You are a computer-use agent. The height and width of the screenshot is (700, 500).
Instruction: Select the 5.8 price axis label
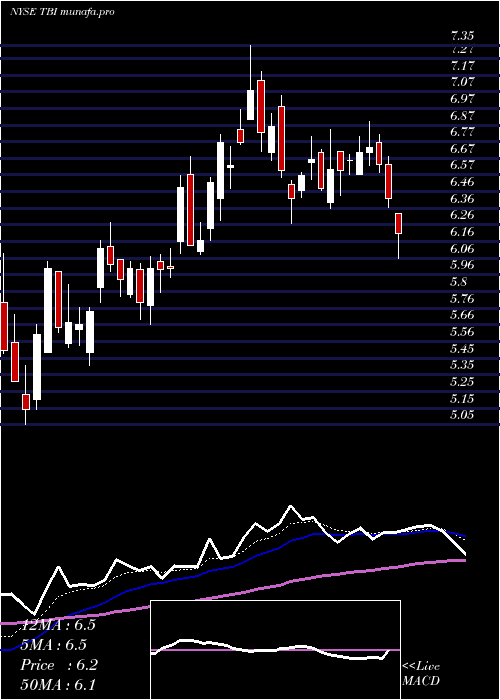tap(459, 282)
